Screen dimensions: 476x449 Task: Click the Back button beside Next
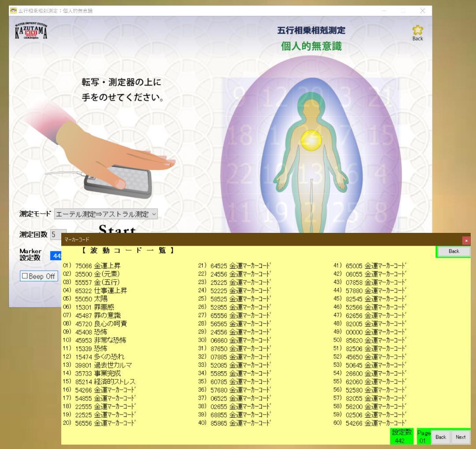[440, 437]
